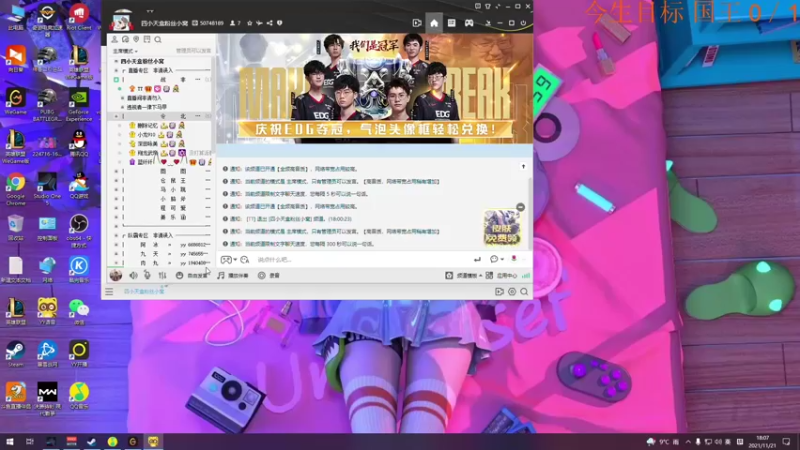Open PUBG BATTLEGROUNDS desktop icon
Image resolution: width=800 pixels, height=450 pixels.
point(47,105)
